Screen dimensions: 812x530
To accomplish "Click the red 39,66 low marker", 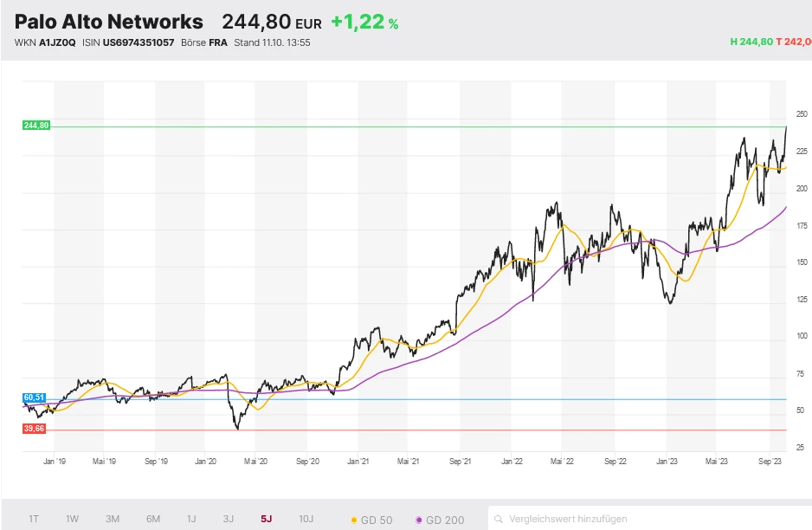I will (35, 429).
